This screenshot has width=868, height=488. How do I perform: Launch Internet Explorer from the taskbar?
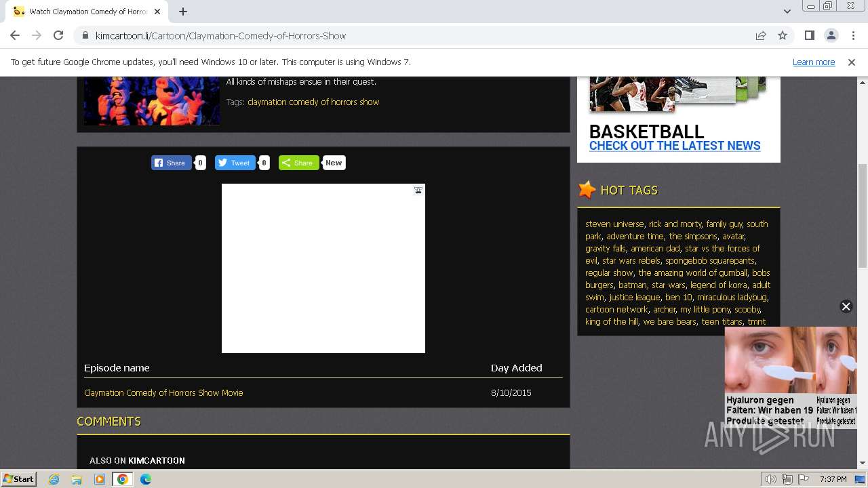[x=54, y=479]
